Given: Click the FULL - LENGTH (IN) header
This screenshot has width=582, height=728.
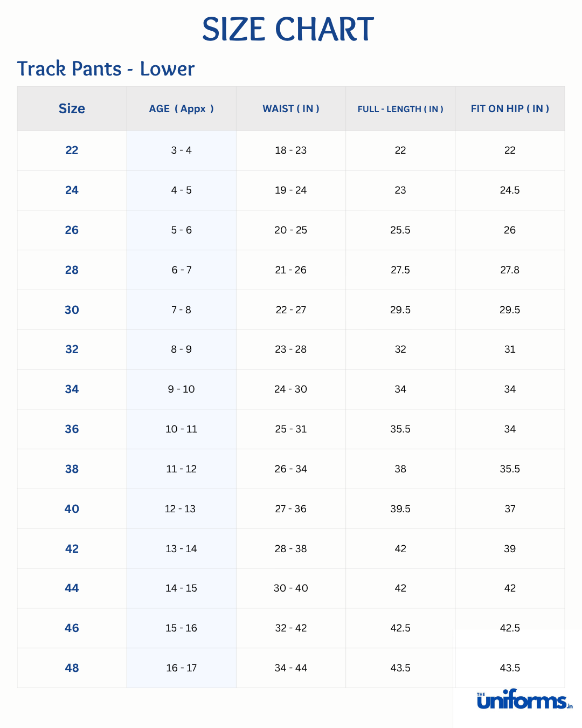Looking at the screenshot, I should click(x=400, y=109).
